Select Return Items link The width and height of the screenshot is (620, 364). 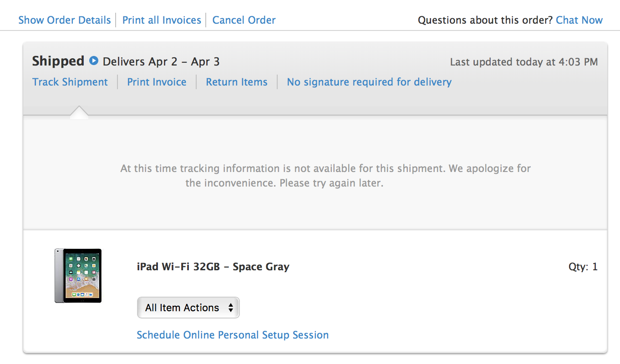tap(237, 82)
